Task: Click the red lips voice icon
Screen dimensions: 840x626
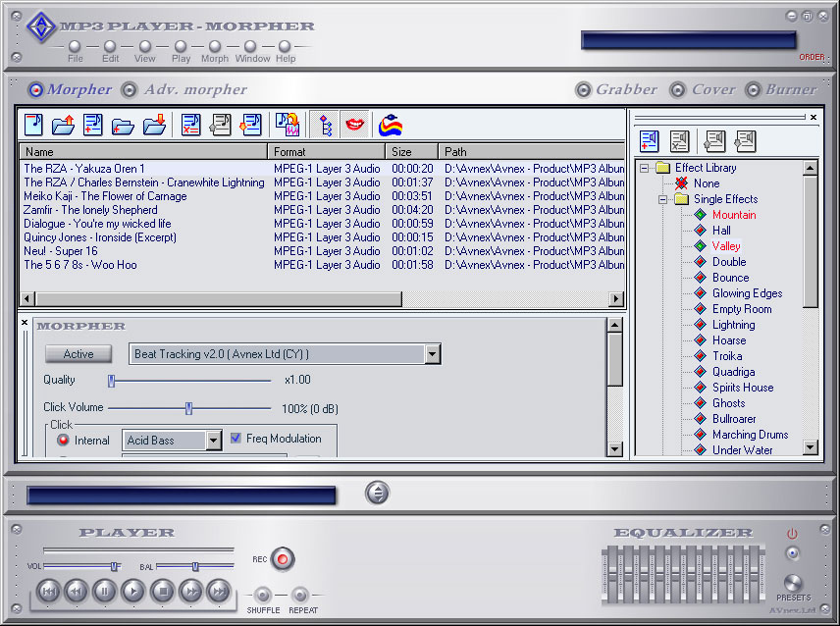Action: point(354,125)
